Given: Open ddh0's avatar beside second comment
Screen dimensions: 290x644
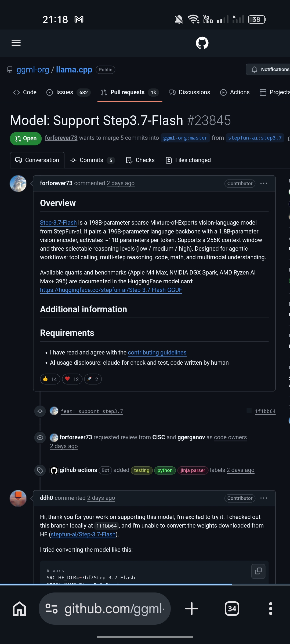Looking at the screenshot, I should click(x=18, y=499).
